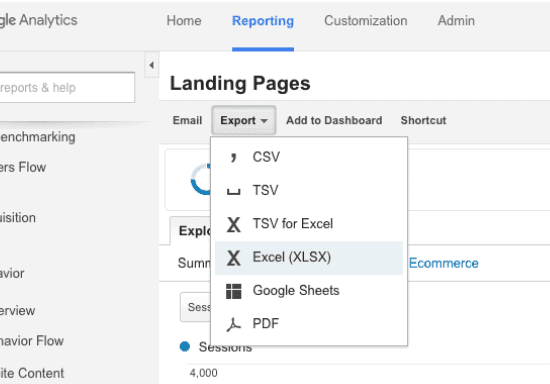
Task: Click the Google Analytics logo
Action: [x=39, y=20]
